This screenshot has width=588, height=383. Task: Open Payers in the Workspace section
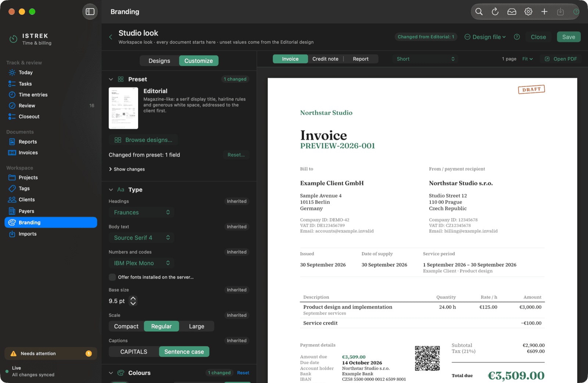click(51, 211)
